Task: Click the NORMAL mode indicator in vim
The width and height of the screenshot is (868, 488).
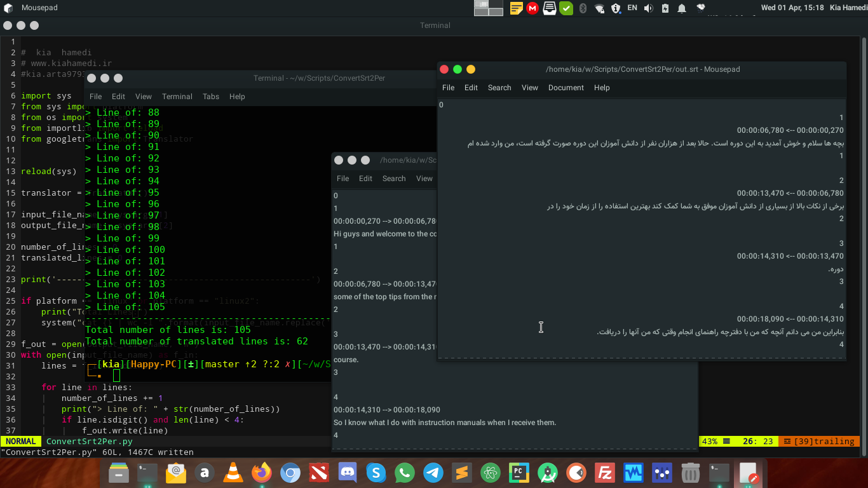Action: (x=20, y=442)
